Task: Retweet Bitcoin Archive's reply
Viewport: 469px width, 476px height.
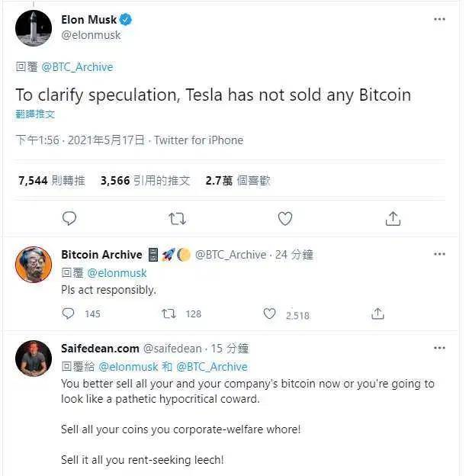Action: tap(170, 314)
